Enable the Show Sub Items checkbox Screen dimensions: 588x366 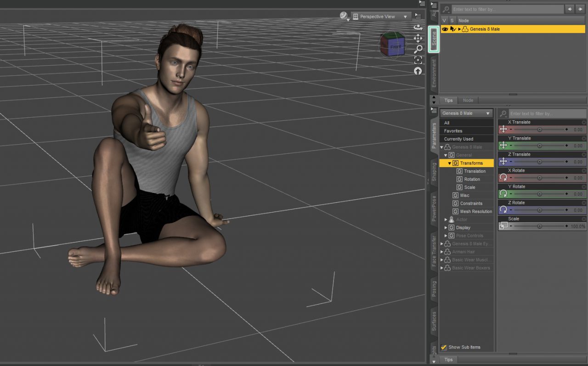coord(444,347)
